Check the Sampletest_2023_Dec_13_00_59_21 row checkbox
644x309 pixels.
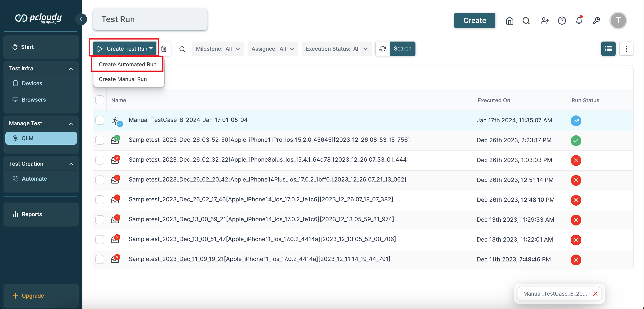pos(100,220)
